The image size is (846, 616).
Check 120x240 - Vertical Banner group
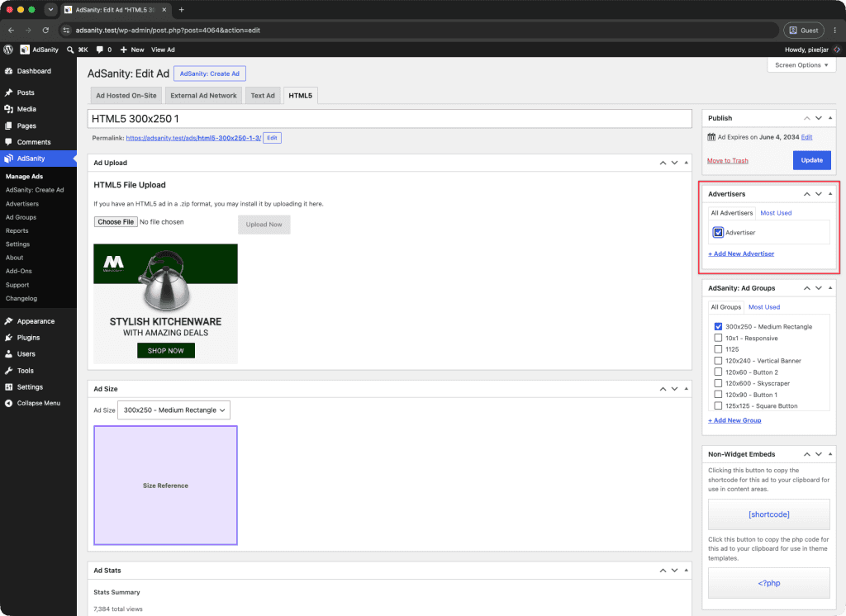[718, 360]
